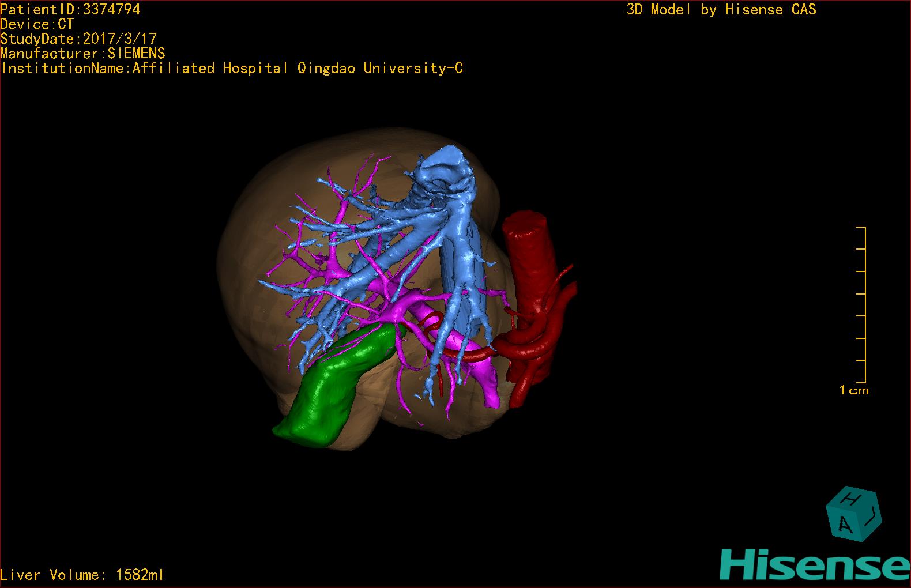Click the "Device:CT" label
911x588 pixels.
tap(37, 24)
